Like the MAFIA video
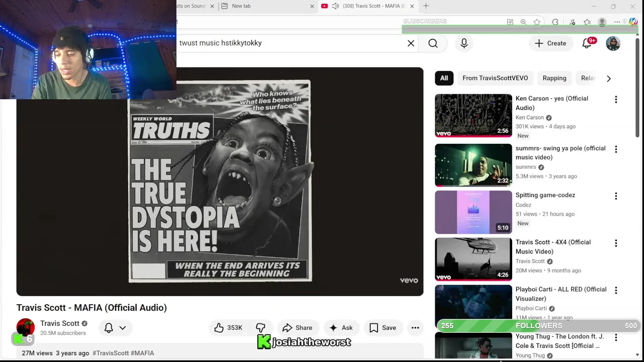This screenshot has height=362, width=644. click(228, 328)
